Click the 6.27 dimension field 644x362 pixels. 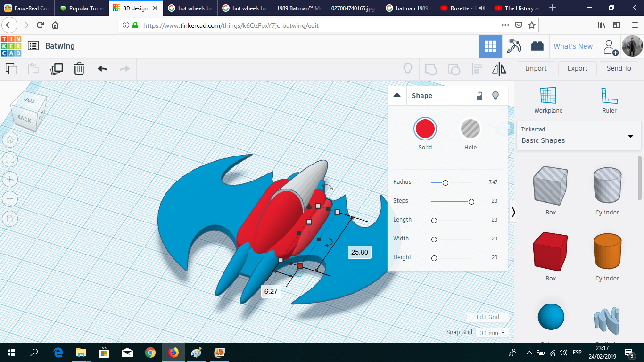[271, 291]
